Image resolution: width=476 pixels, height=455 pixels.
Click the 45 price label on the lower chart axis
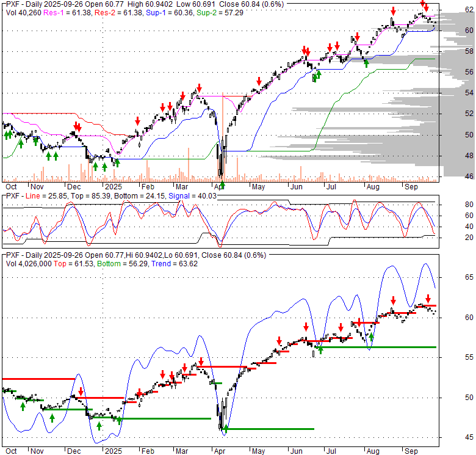click(x=469, y=437)
